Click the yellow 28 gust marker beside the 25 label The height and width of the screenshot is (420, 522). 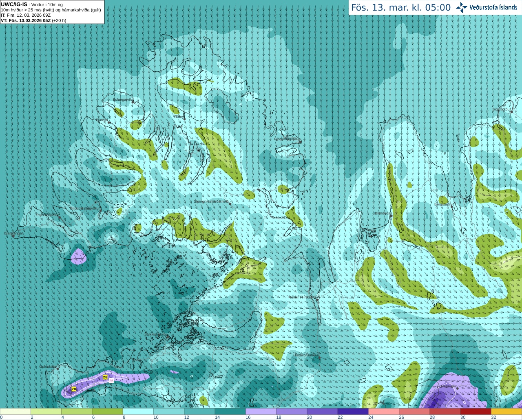click(105, 378)
